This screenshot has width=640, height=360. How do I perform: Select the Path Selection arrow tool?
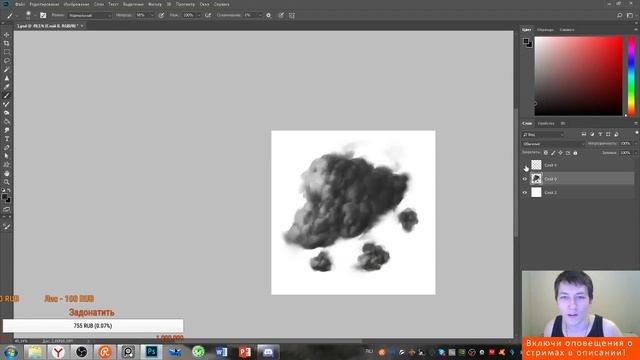point(7,156)
